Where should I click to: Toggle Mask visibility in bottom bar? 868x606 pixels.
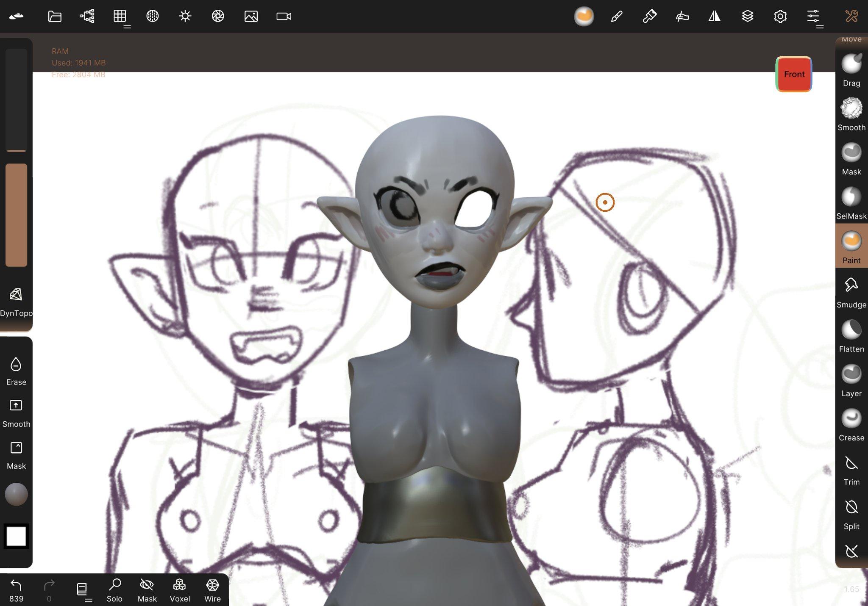pyautogui.click(x=147, y=590)
